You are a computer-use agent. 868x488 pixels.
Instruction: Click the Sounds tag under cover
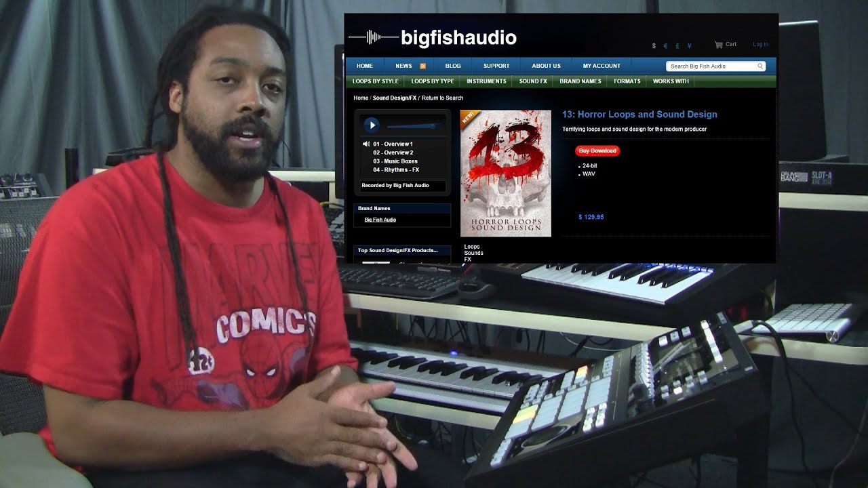click(474, 253)
